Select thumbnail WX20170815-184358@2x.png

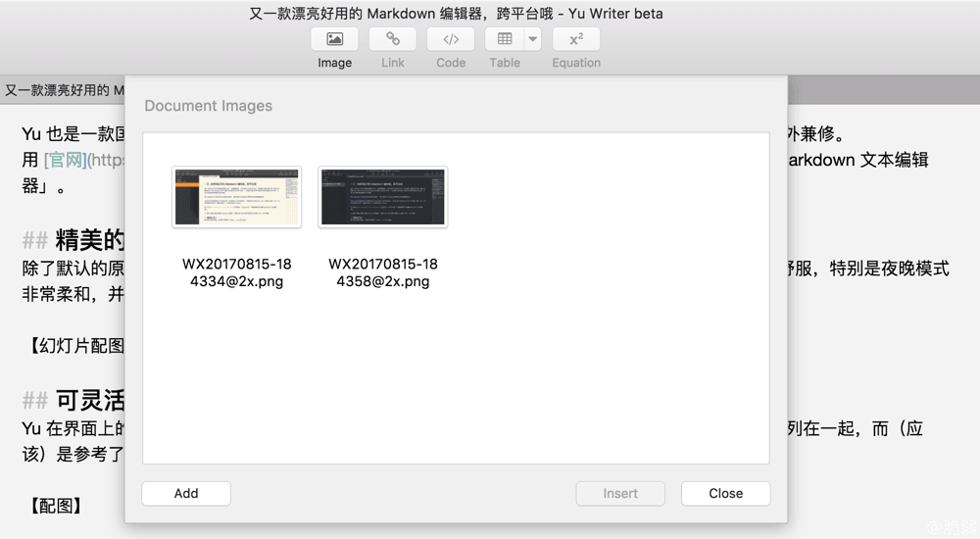(x=383, y=197)
